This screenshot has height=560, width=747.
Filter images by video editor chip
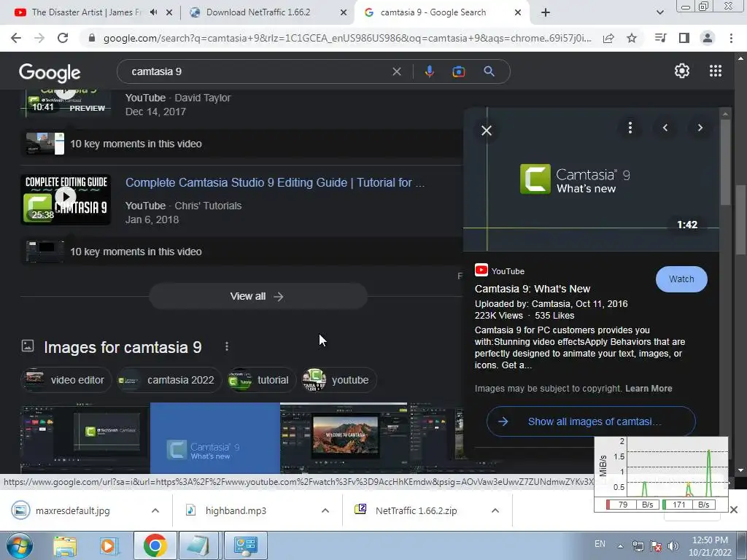66,380
